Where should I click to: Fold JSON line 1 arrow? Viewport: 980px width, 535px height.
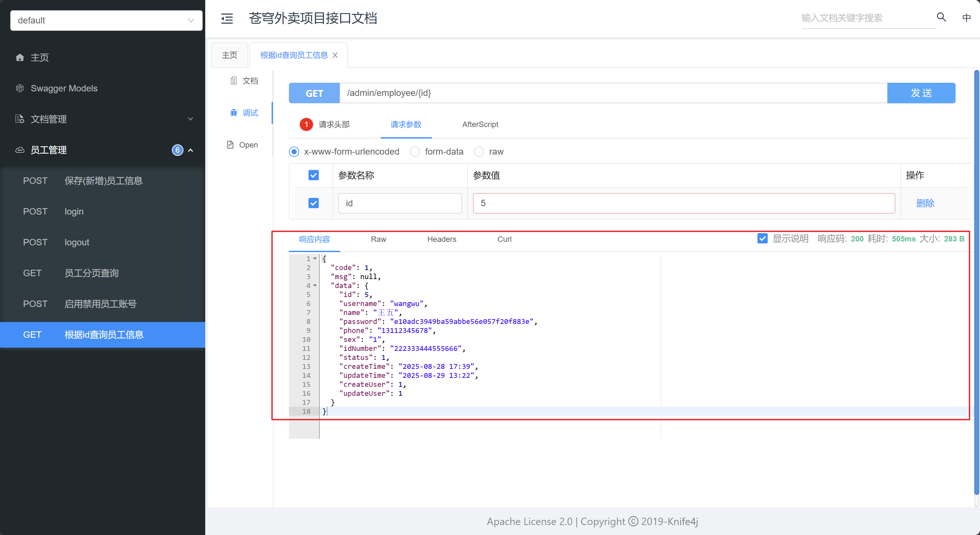[315, 259]
